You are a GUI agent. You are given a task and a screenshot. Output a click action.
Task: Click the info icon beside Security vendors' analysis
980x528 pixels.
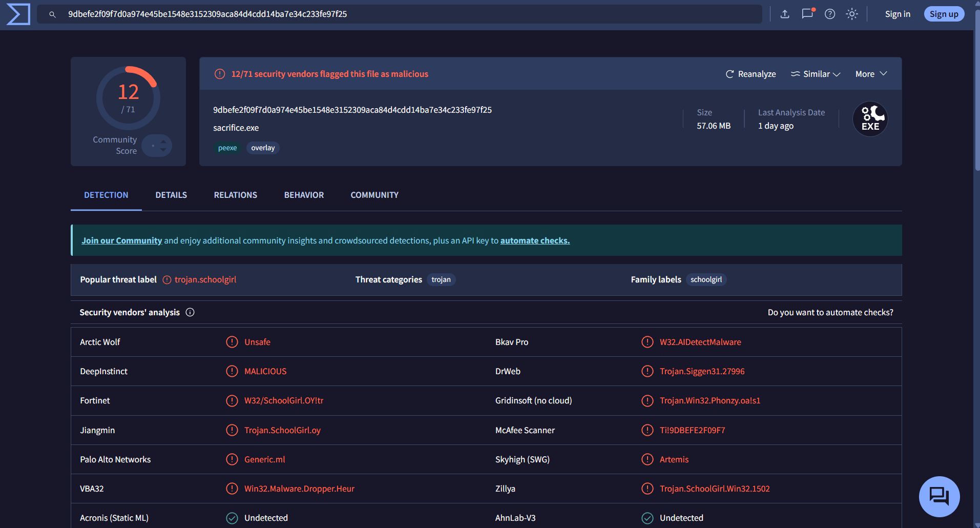(190, 312)
